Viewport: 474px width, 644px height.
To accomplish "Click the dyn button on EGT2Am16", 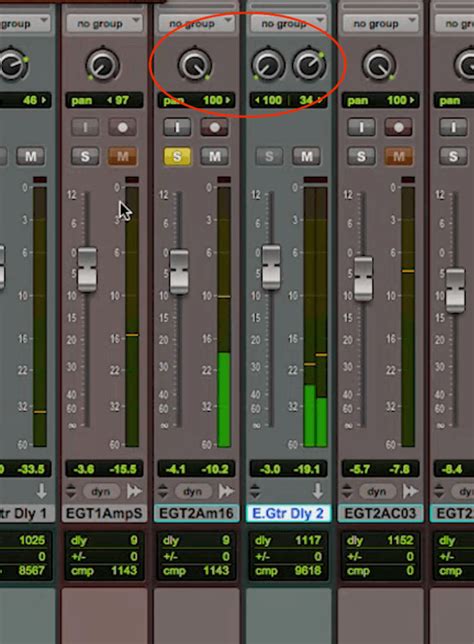I will 193,491.
